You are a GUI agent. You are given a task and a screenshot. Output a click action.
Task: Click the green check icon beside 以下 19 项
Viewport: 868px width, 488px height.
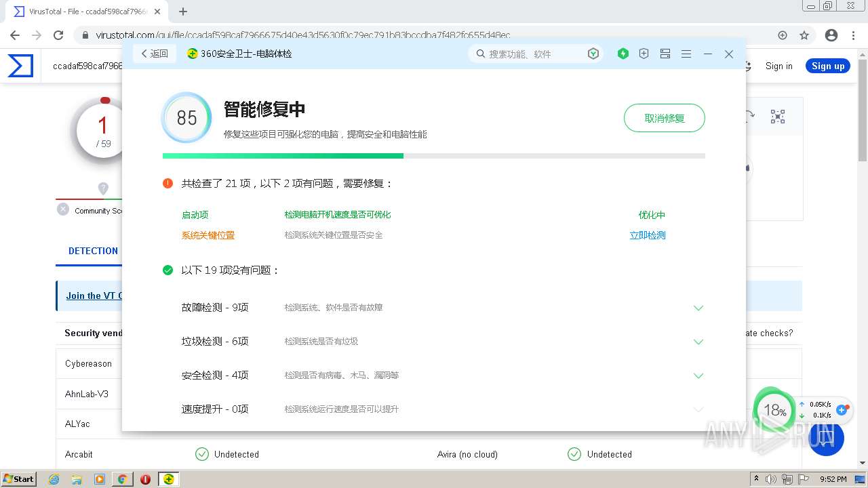[x=168, y=270]
